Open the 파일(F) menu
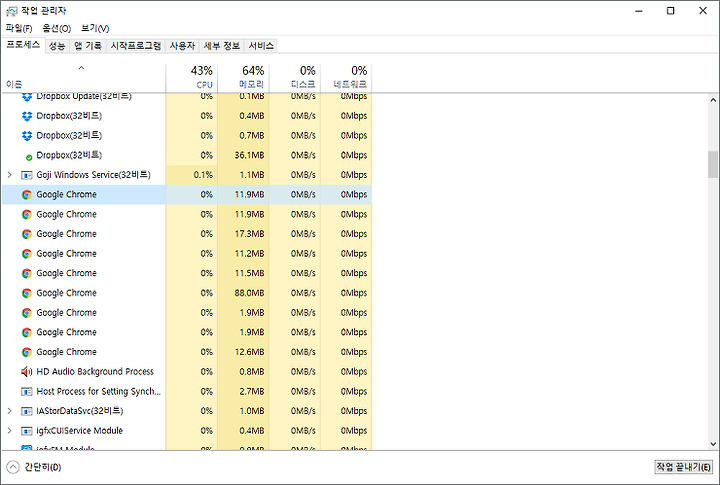This screenshot has width=720, height=485. pyautogui.click(x=19, y=28)
